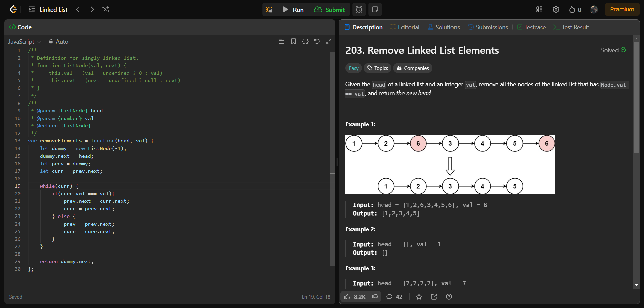Screen dimensions: 644x308
Task: Pick a random problem using shuffle icon
Action: pos(106,9)
